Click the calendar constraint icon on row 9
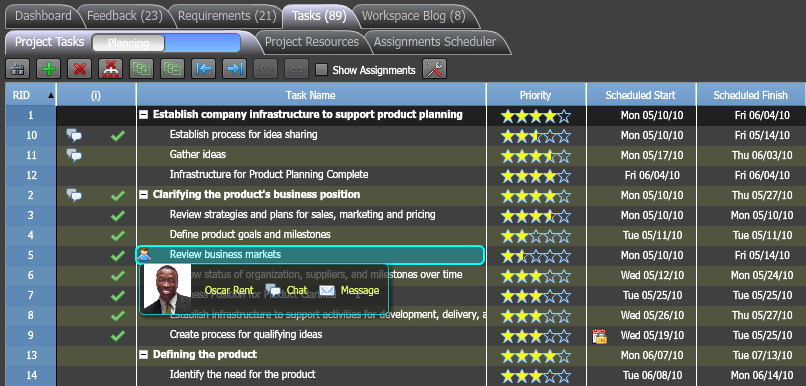The width and height of the screenshot is (806, 386). pos(599,336)
